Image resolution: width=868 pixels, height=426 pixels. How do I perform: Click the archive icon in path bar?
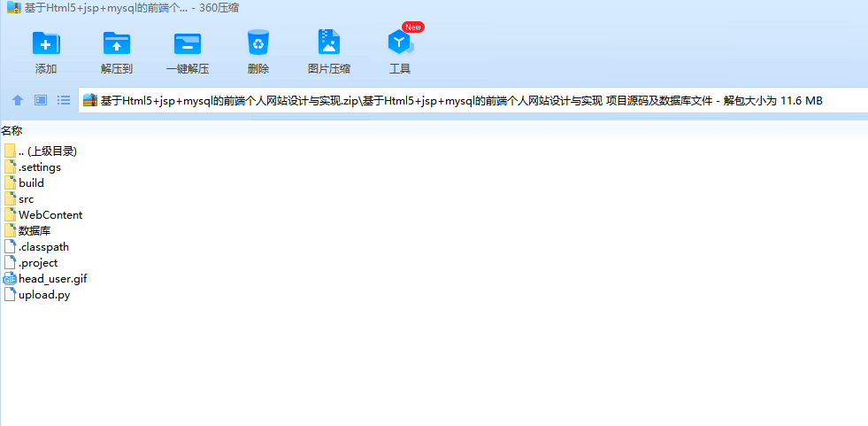pyautogui.click(x=89, y=100)
